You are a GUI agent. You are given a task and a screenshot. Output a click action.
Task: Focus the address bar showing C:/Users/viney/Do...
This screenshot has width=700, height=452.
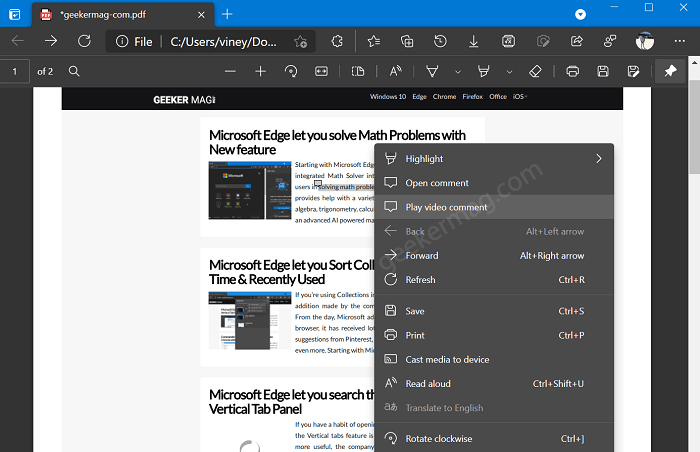[x=223, y=42]
